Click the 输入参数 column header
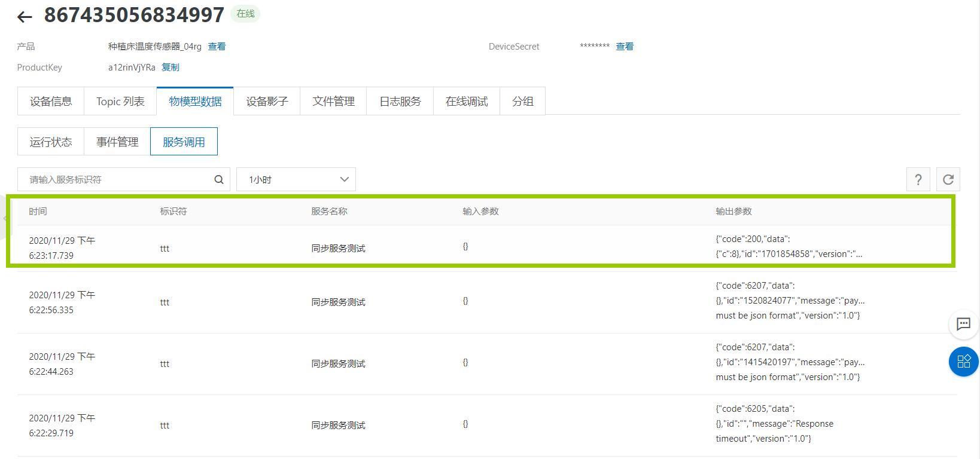This screenshot has height=459, width=980. [480, 212]
